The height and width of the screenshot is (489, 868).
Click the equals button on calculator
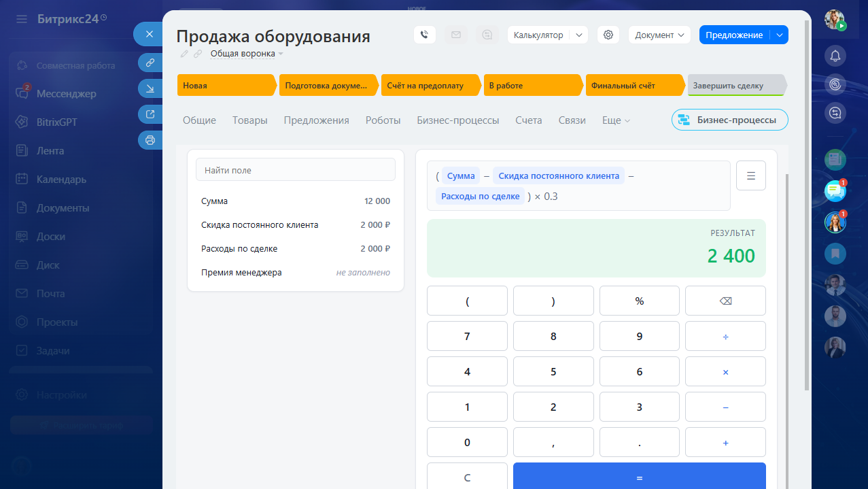pyautogui.click(x=640, y=477)
